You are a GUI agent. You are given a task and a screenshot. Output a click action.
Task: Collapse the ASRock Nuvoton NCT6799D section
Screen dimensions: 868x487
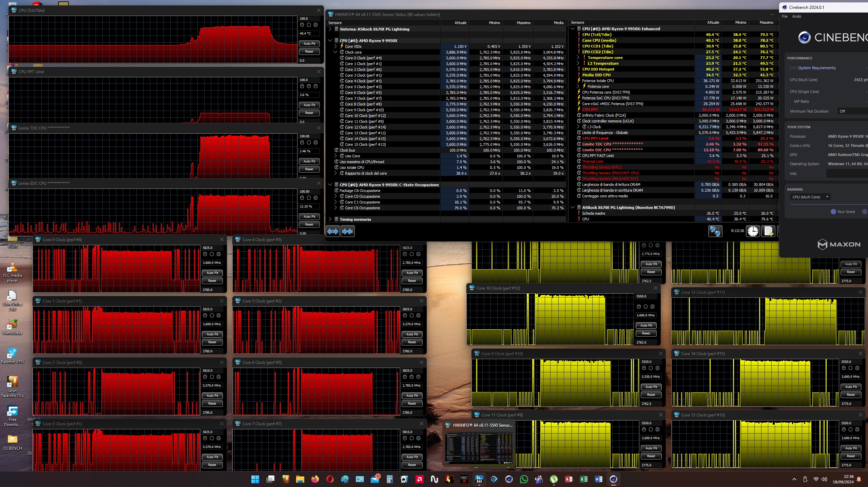[x=573, y=208]
